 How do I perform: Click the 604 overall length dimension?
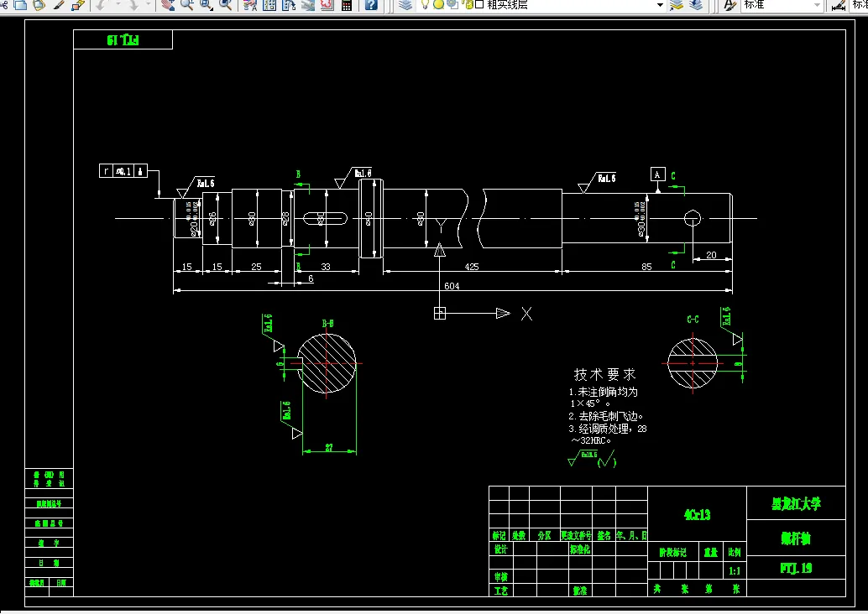click(x=452, y=286)
